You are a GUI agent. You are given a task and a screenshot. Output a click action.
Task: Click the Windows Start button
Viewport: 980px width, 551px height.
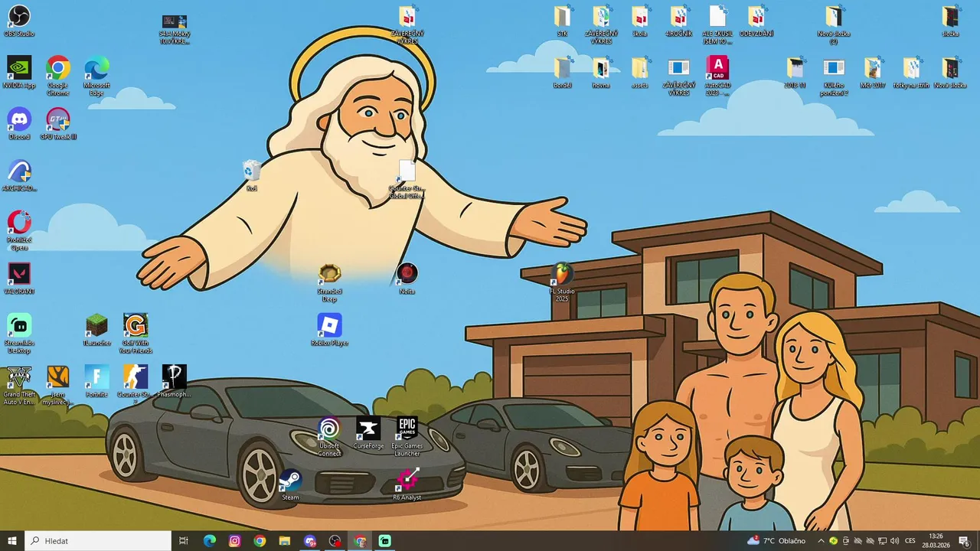[11, 541]
